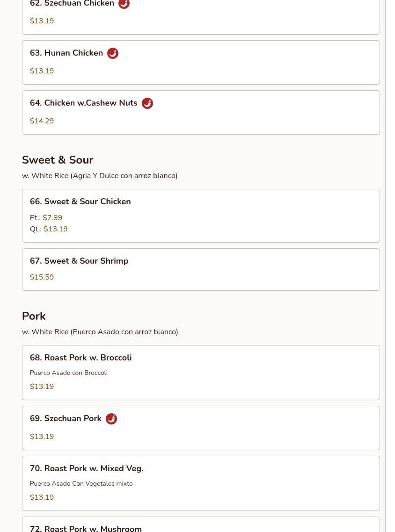Open 68. Roast Pork w. Broccoli
The image size is (395, 532).
(80, 358)
